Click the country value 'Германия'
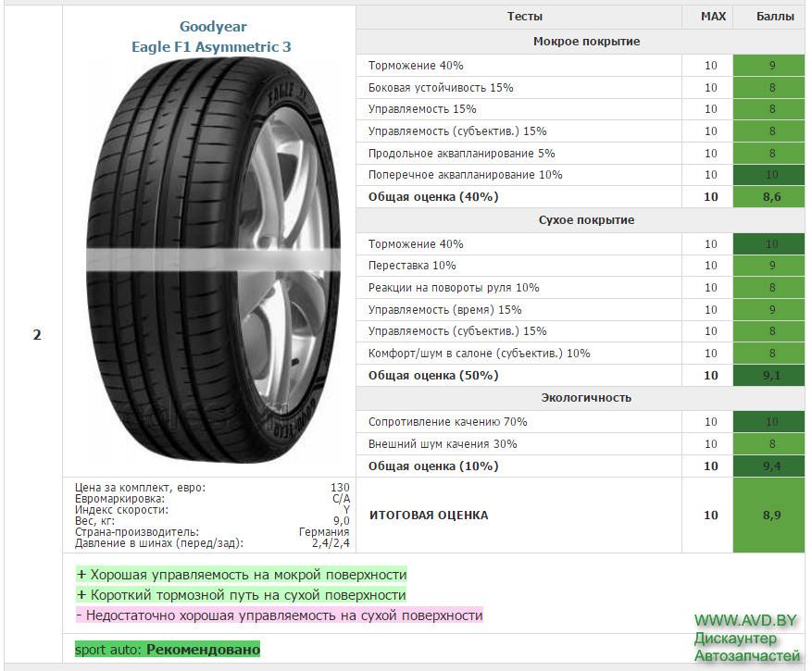This screenshot has width=812, height=671. click(324, 532)
